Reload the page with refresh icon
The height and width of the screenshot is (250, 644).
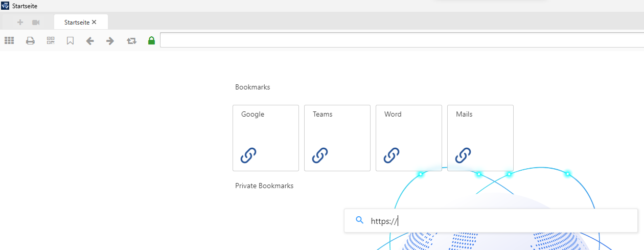tap(132, 40)
